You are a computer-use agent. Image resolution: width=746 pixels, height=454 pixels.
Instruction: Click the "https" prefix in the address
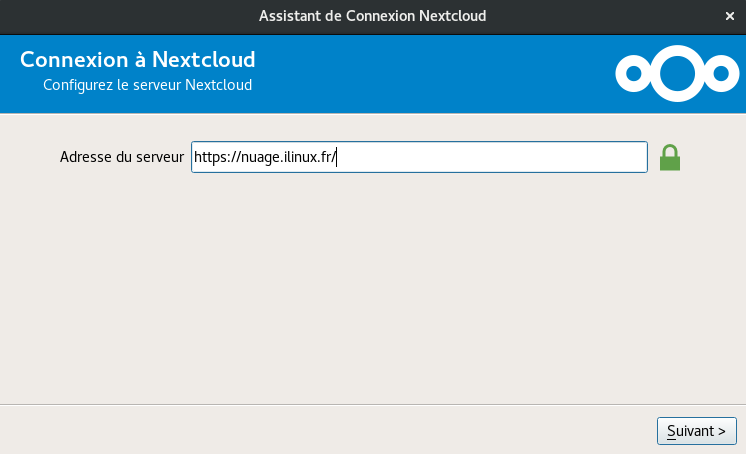[209, 157]
